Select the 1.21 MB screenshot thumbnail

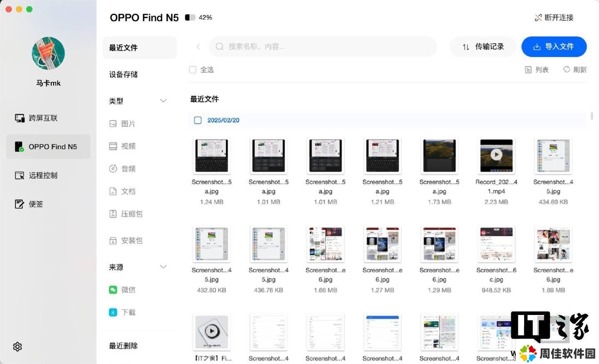pos(383,155)
